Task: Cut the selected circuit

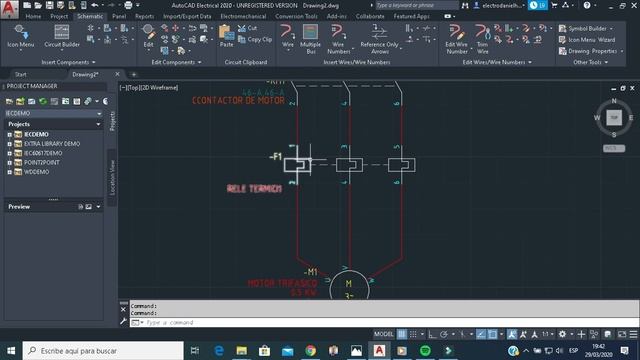Action: pos(248,28)
